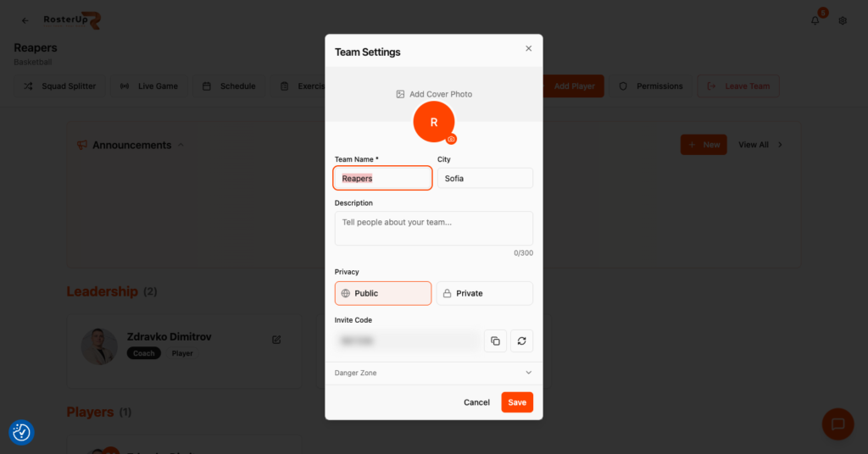Click the Reapers team title
This screenshot has height=454, width=868.
36,47
